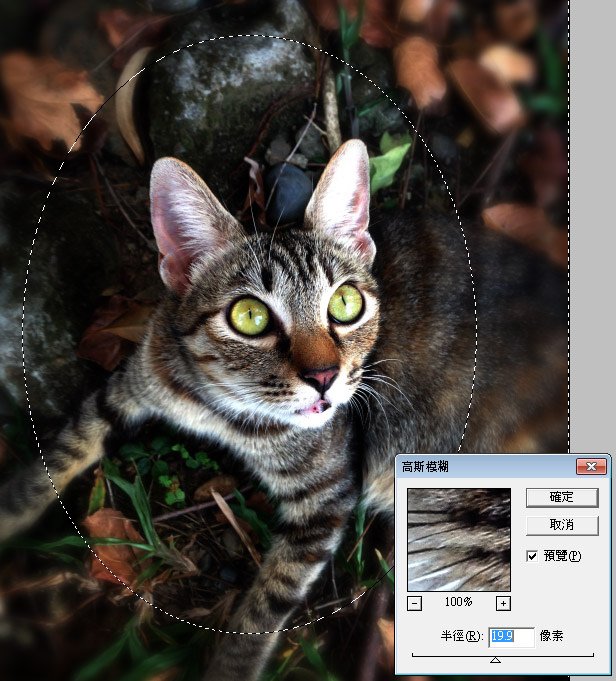This screenshot has height=681, width=616.
Task: Click the 像素 unit label
Action: click(551, 636)
